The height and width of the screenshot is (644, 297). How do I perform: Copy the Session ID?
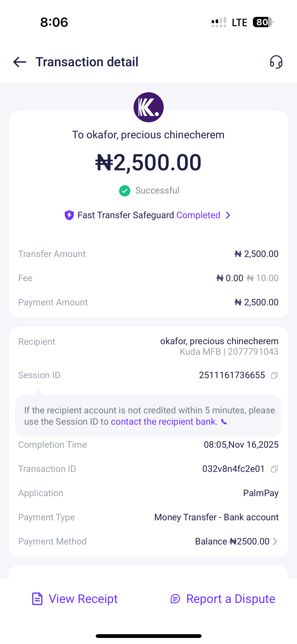coord(274,375)
